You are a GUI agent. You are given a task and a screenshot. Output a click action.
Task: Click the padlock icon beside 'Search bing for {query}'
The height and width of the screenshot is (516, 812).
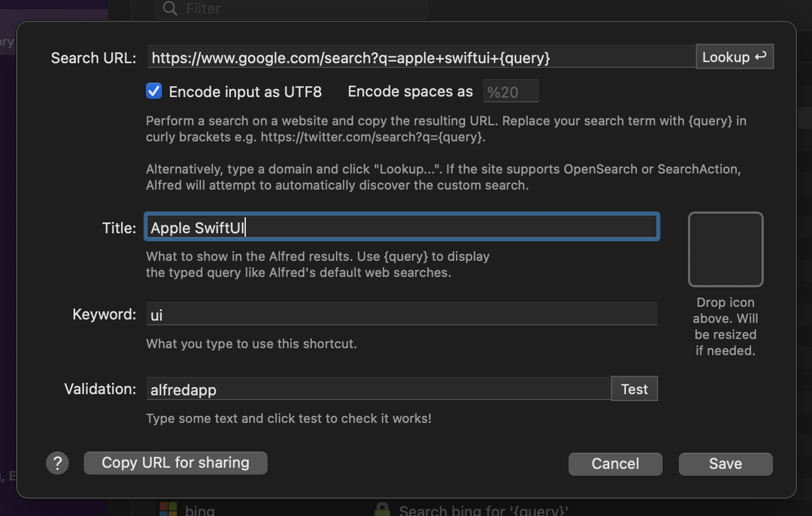pyautogui.click(x=384, y=509)
